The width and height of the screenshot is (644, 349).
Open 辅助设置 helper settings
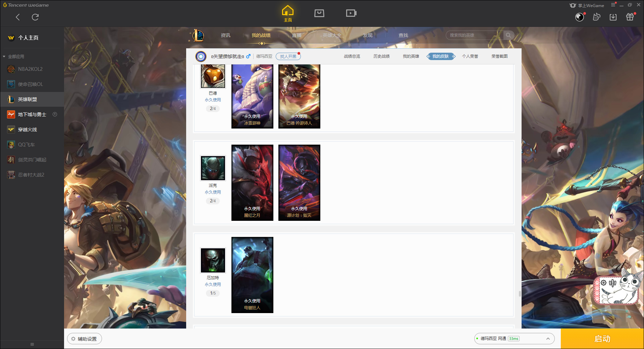85,339
